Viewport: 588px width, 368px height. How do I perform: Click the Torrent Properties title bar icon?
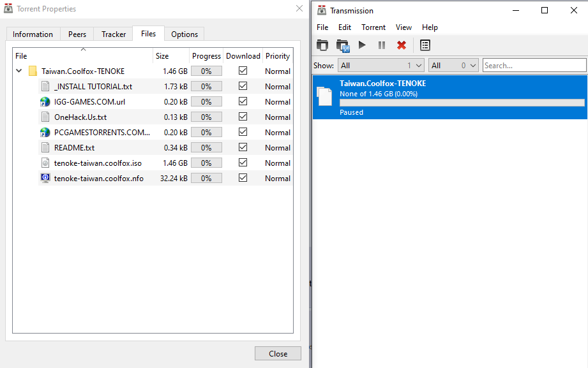coord(8,9)
